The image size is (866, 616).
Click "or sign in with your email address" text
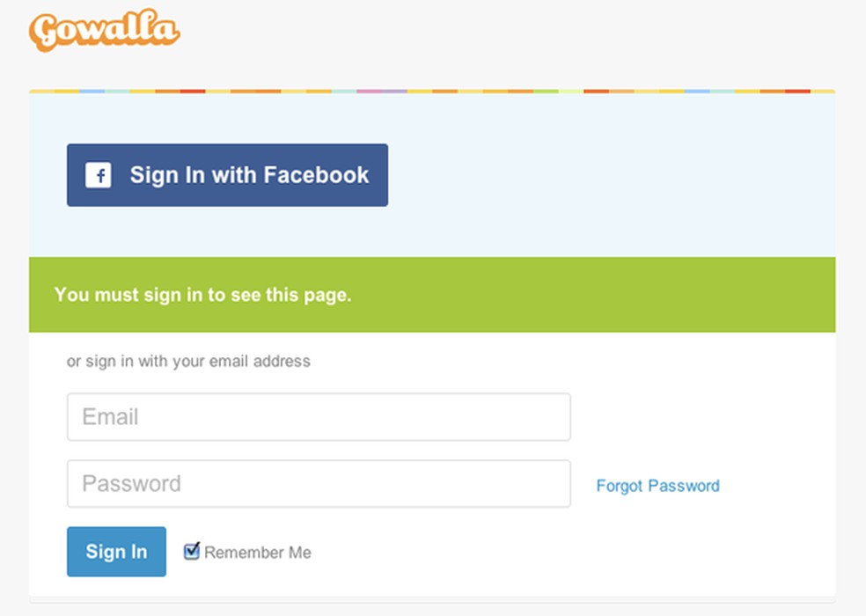coord(189,361)
